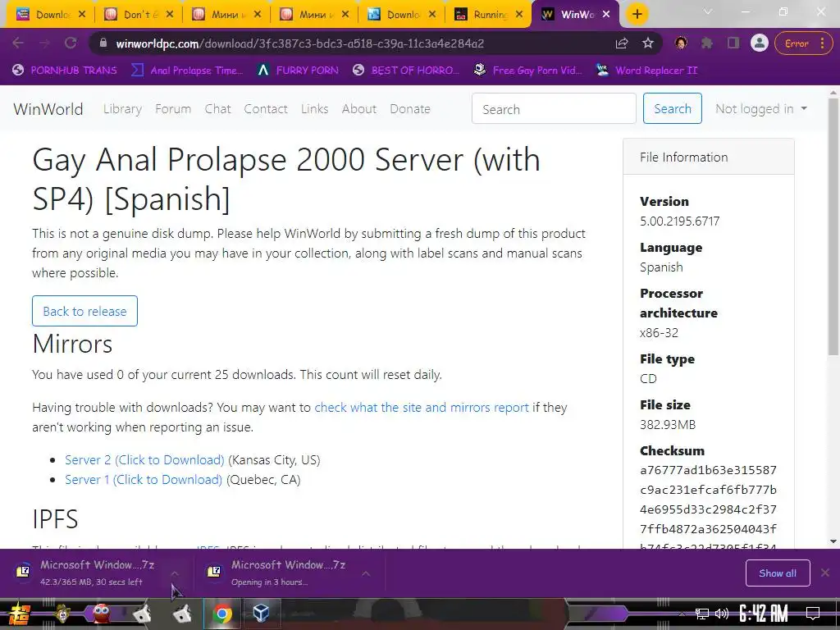
Task: Download from Server 2 (Kansas City)
Action: pos(144,459)
